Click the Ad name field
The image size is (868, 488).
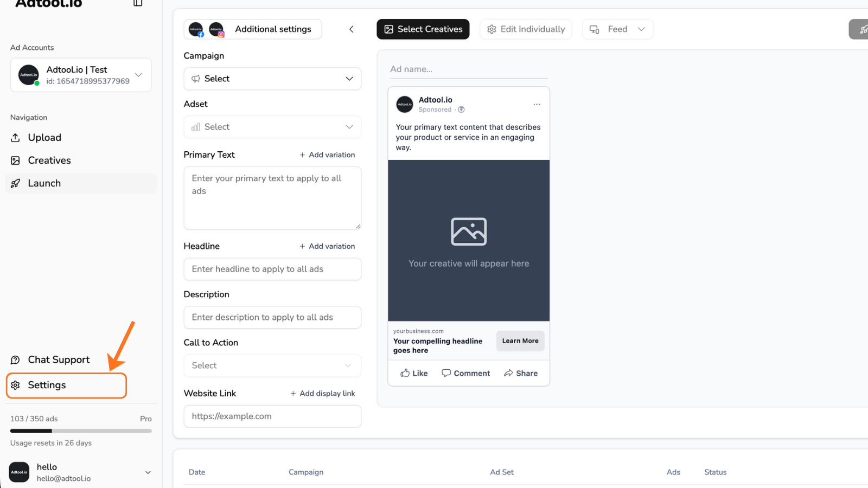coord(469,69)
